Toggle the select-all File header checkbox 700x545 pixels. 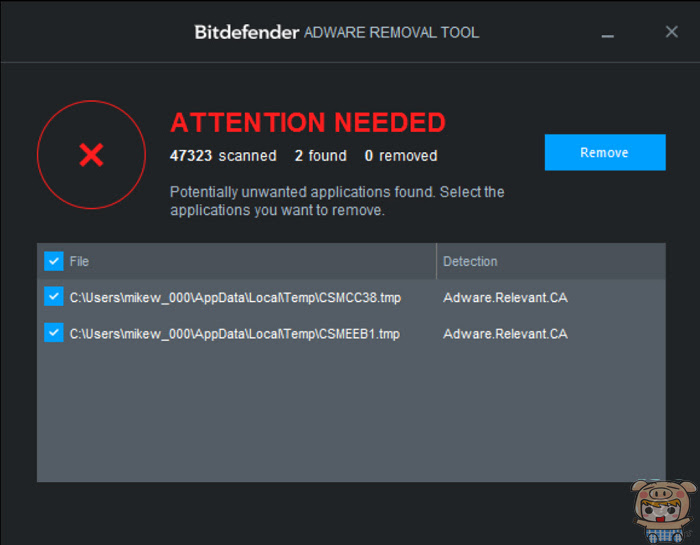pos(54,261)
